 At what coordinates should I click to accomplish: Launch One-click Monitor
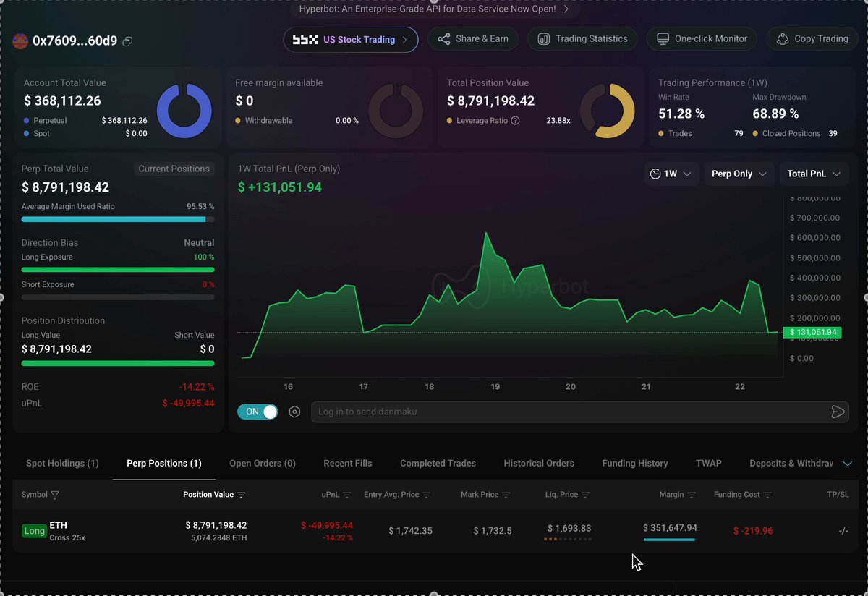pyautogui.click(x=702, y=39)
